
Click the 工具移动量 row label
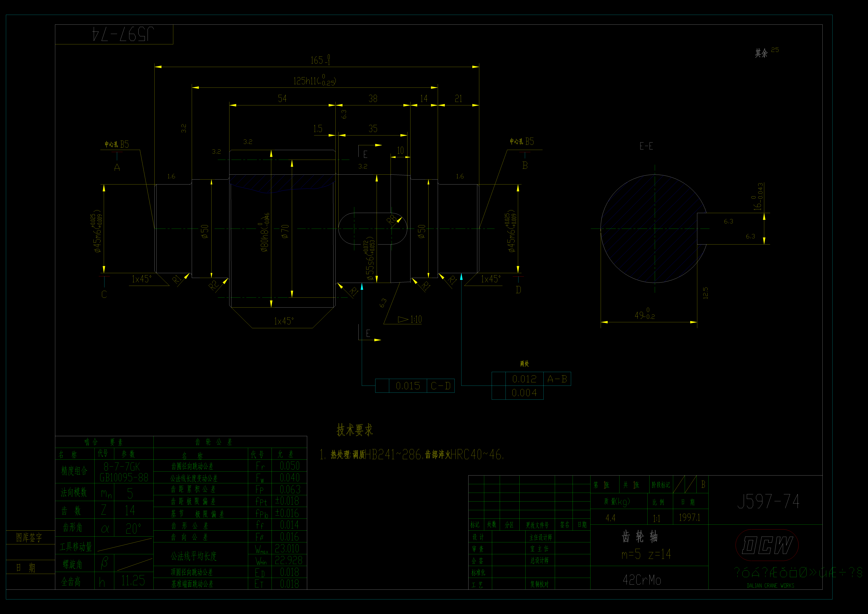(76, 547)
